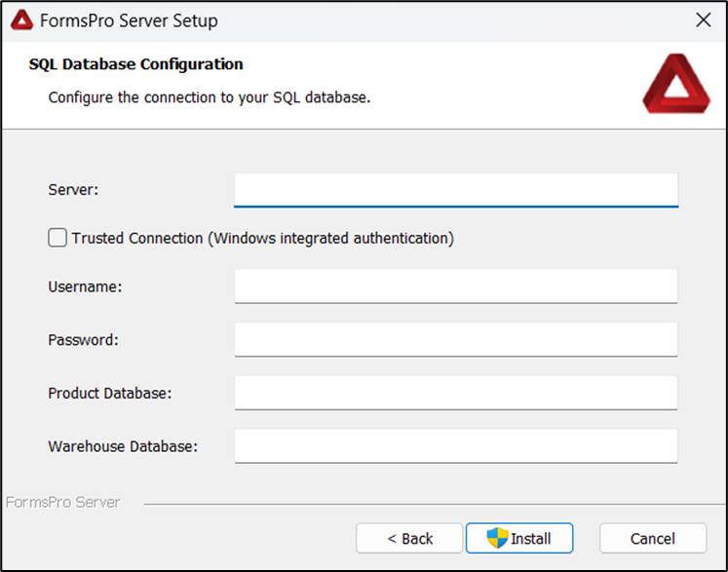Place cursor in Warehouse Database field
The height and width of the screenshot is (572, 728).
[x=455, y=446]
